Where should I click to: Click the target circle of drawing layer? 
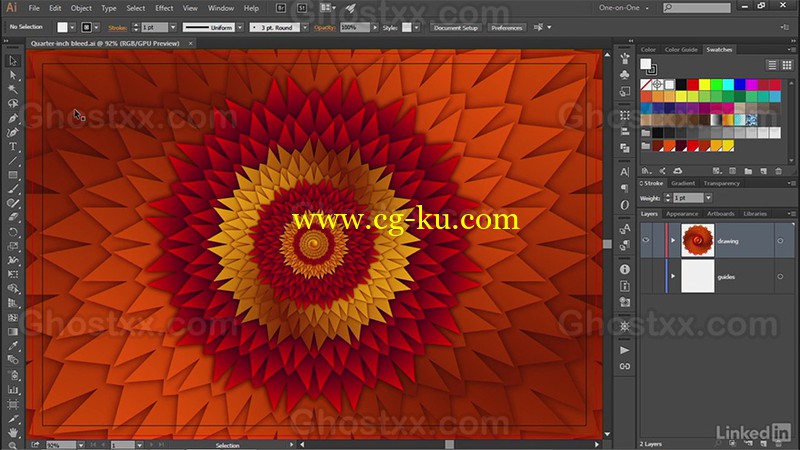pos(780,241)
